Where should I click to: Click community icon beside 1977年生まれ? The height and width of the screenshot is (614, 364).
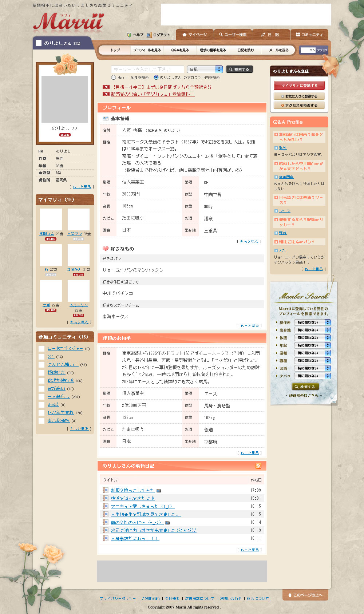(x=41, y=413)
